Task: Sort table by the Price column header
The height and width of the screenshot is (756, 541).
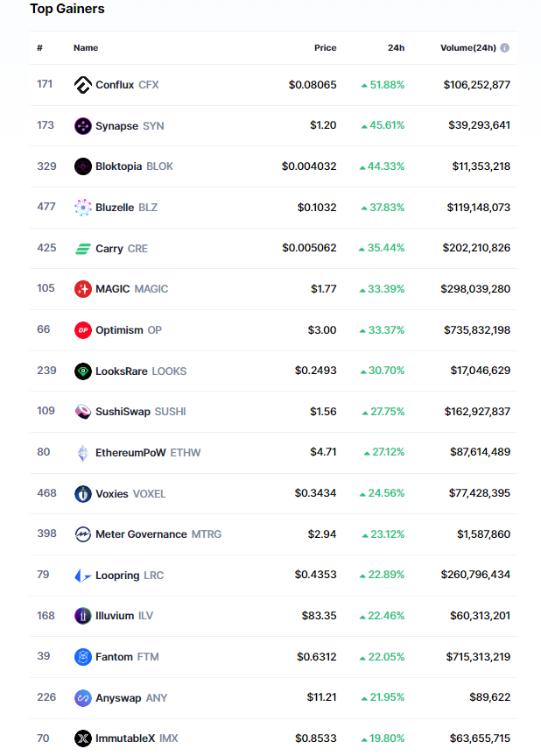Action: 325,48
